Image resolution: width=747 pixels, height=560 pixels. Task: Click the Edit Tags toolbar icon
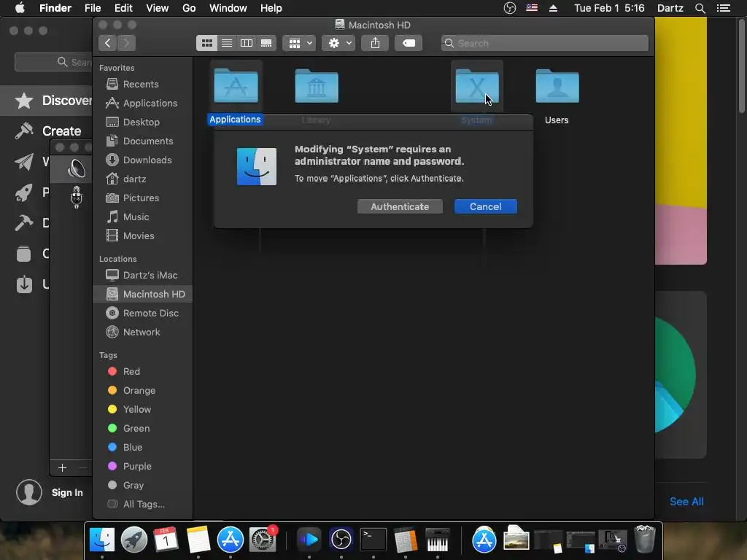click(x=409, y=43)
